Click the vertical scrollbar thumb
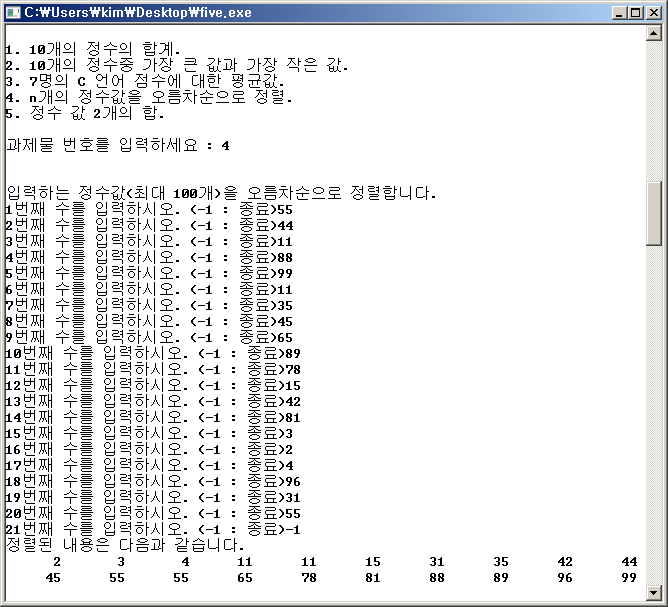Viewport: 668px width, 607px height. coord(653,213)
